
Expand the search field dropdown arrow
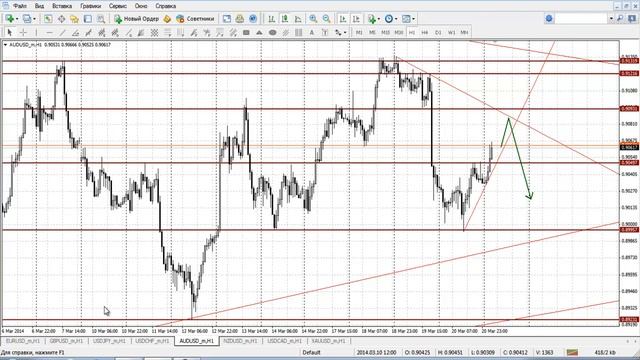click(x=611, y=19)
